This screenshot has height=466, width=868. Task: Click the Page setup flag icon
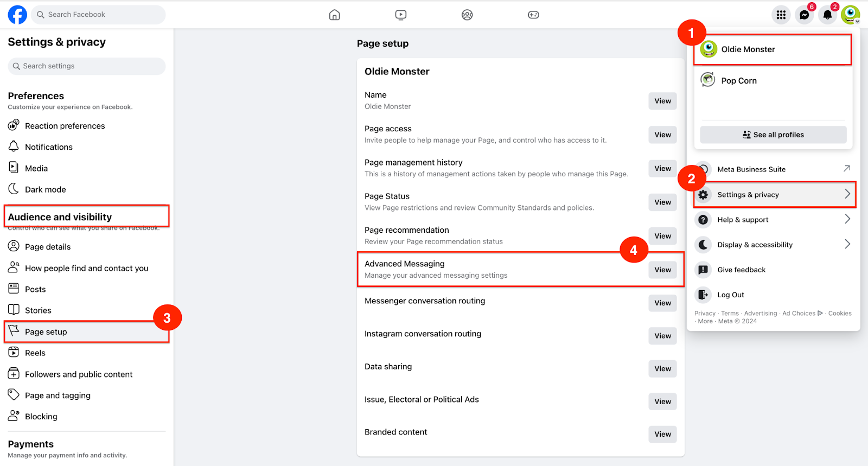pyautogui.click(x=14, y=331)
